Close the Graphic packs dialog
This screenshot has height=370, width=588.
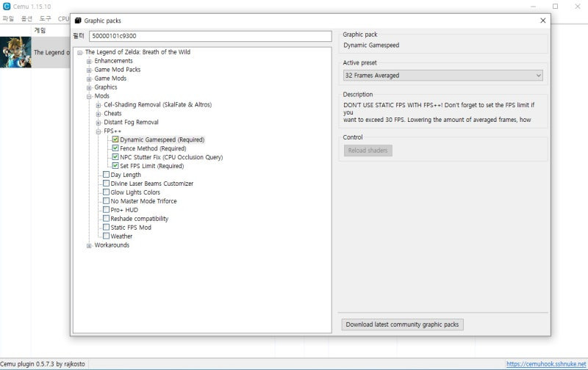(x=542, y=21)
